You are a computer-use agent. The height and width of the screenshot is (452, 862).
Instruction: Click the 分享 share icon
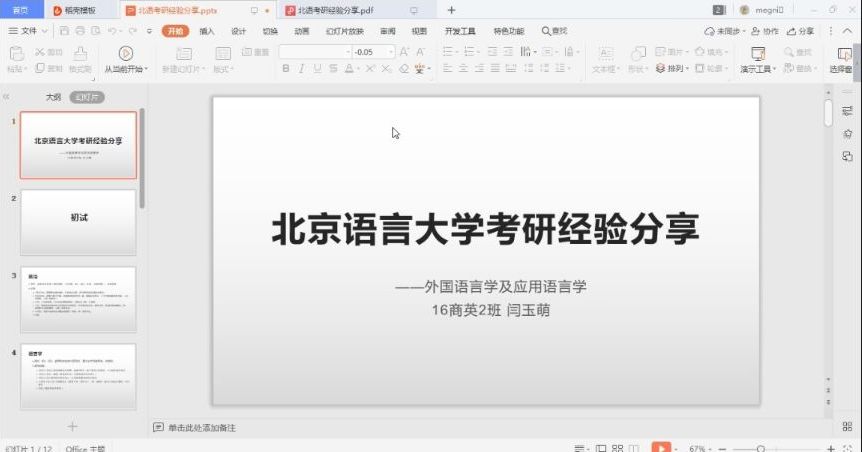(801, 31)
